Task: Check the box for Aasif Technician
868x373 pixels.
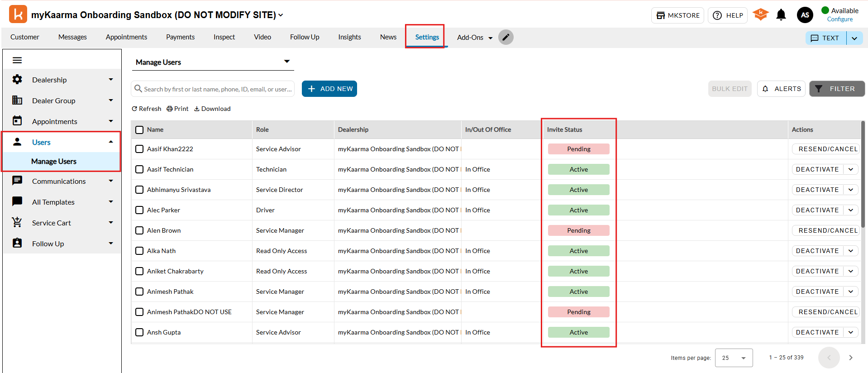Action: 139,169
